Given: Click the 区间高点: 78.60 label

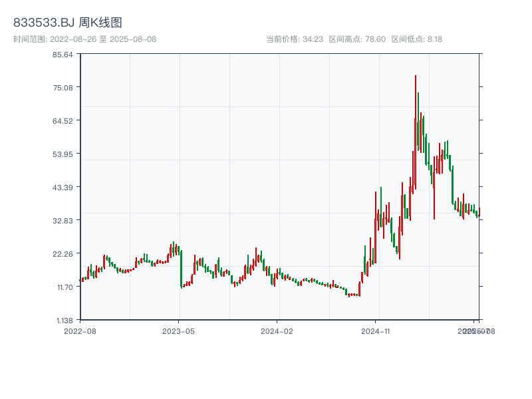Looking at the screenshot, I should (357, 39).
